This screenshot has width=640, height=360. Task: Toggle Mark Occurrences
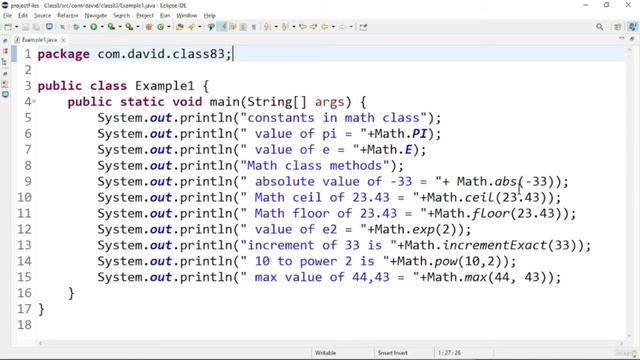pyautogui.click(x=222, y=27)
